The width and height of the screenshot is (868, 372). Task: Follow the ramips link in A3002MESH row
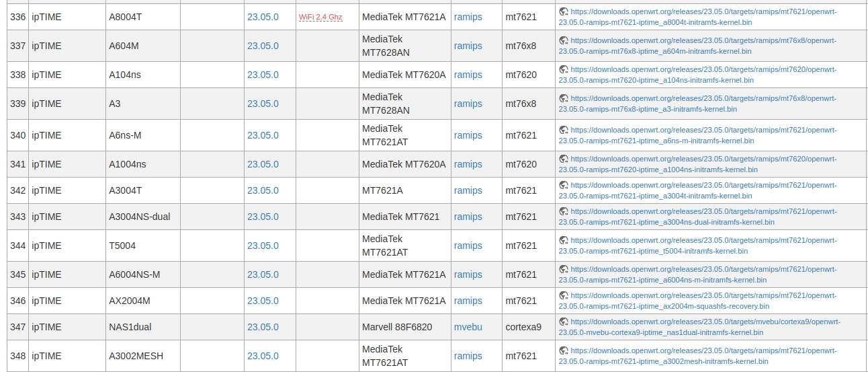pos(468,356)
